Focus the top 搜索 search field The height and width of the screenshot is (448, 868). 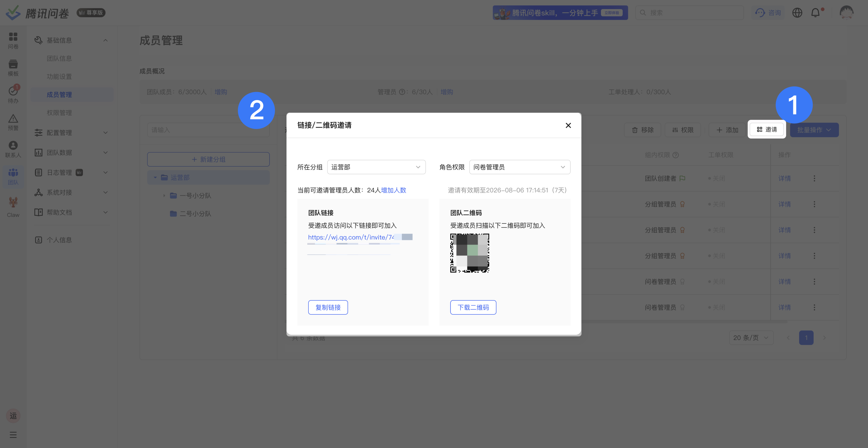(x=689, y=13)
